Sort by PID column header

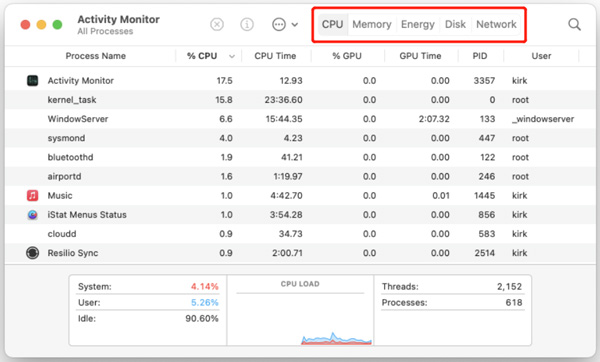480,56
